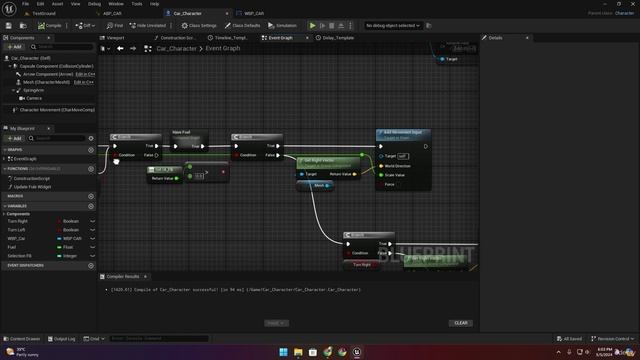The image size is (640, 360).
Task: Click the icon beside debug object dropdown
Action: pos(429,26)
